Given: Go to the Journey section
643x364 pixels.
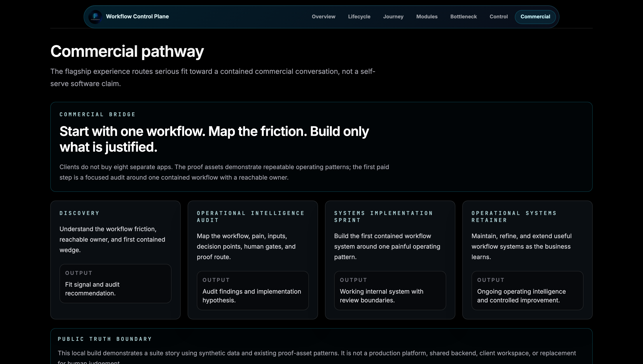Looking at the screenshot, I should pos(393,17).
